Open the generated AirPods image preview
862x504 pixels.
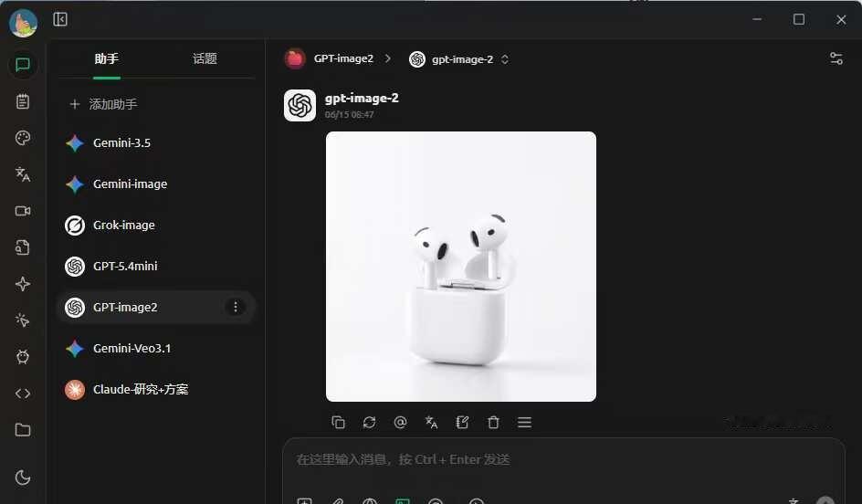[461, 267]
